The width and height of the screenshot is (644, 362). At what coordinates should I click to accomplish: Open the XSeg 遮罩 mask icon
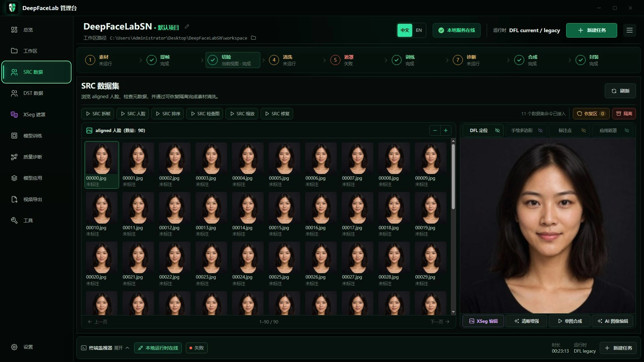pyautogui.click(x=14, y=115)
